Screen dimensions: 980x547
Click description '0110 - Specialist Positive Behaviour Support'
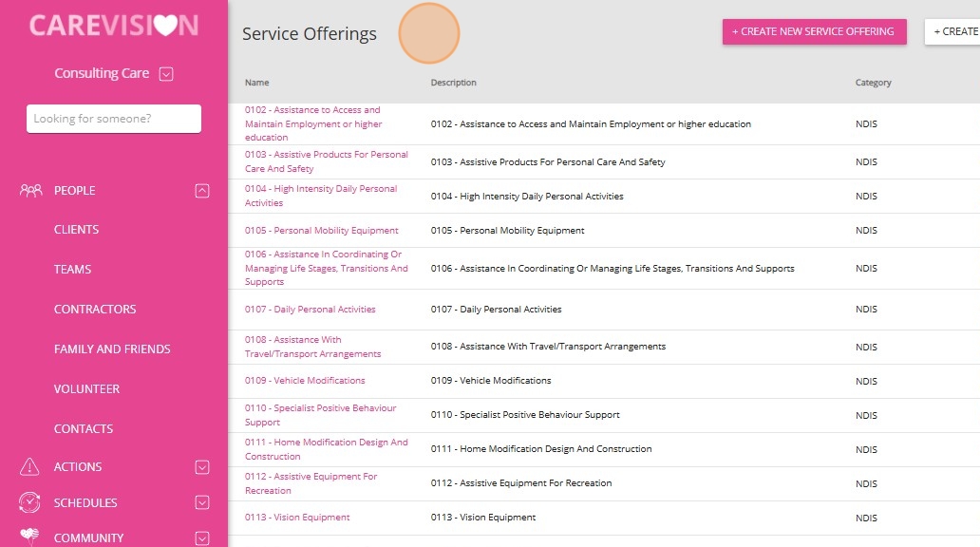(x=525, y=415)
